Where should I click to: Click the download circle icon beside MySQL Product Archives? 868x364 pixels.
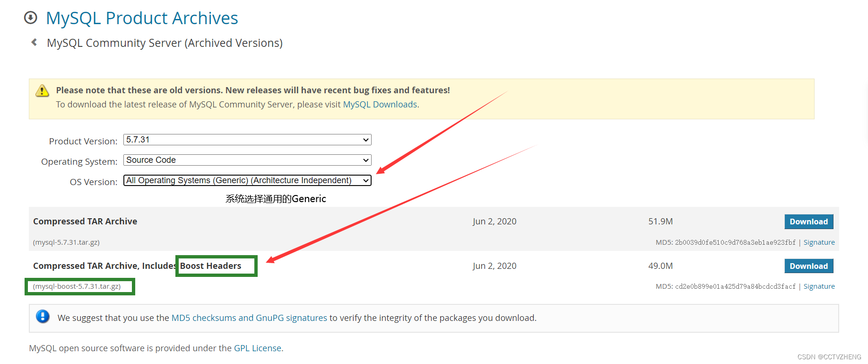tap(31, 18)
